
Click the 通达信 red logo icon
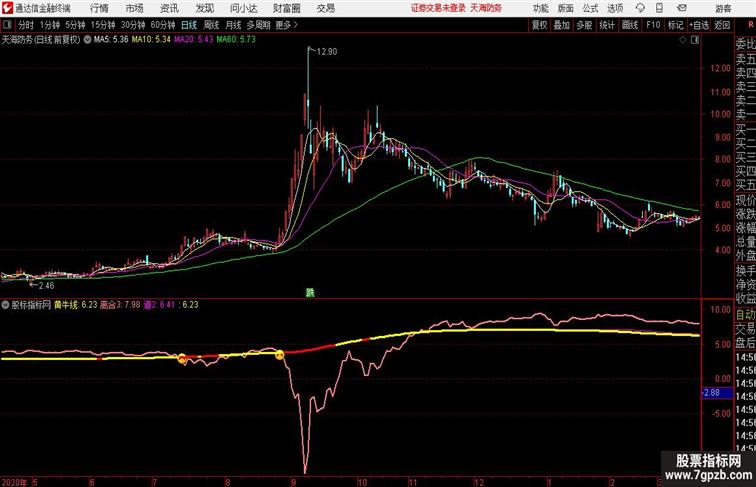pyautogui.click(x=7, y=8)
